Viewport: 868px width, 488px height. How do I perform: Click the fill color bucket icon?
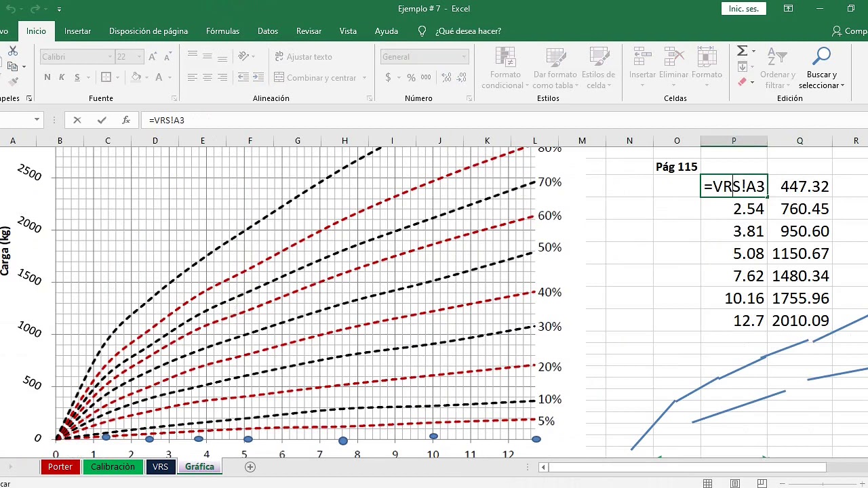pos(136,78)
